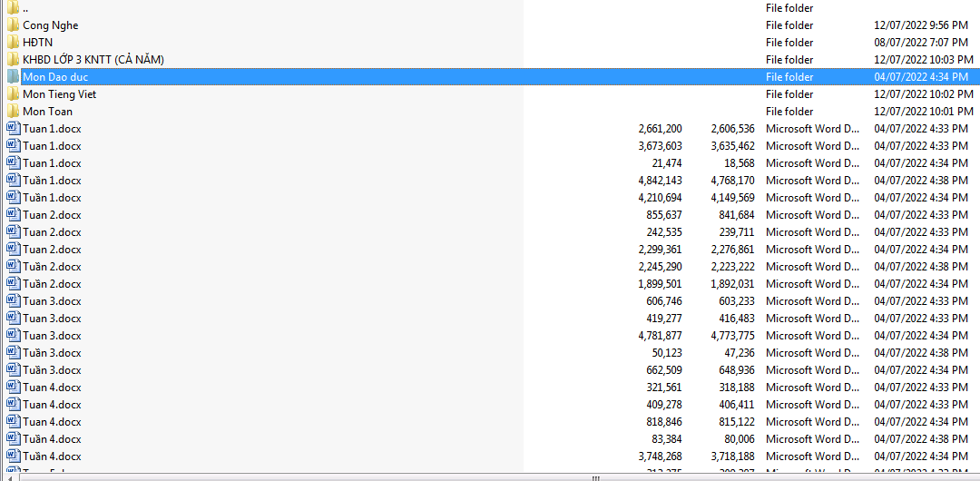Select the Cong Nghe folder name
This screenshot has height=481, width=980.
[x=50, y=25]
